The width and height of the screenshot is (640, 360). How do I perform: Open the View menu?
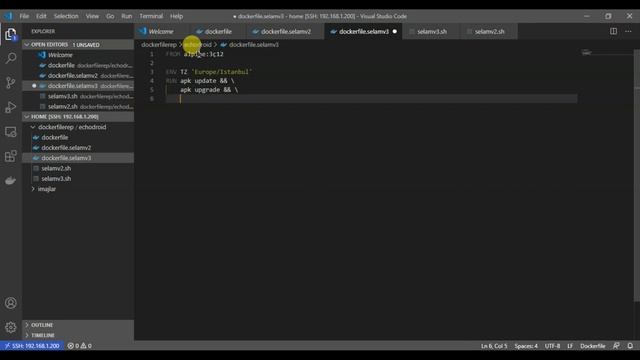click(92, 16)
